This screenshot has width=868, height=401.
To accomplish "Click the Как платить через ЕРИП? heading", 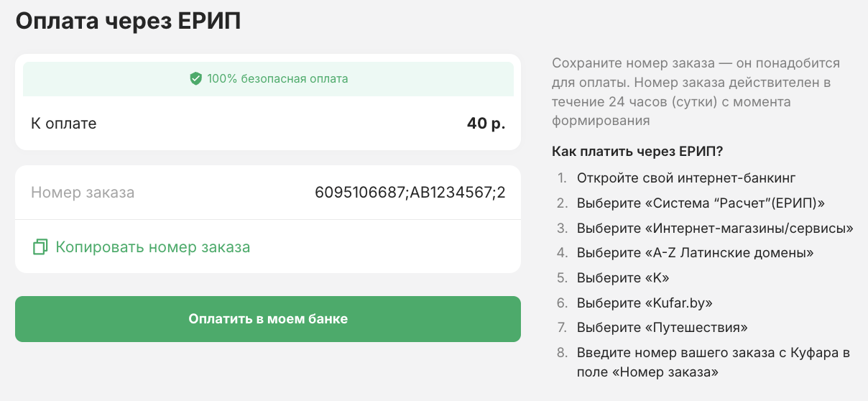I will tap(637, 151).
